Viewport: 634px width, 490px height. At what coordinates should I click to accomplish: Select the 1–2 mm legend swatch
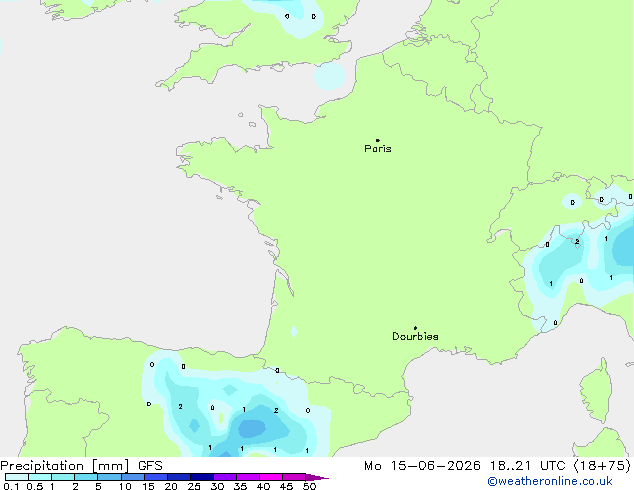coord(63,477)
